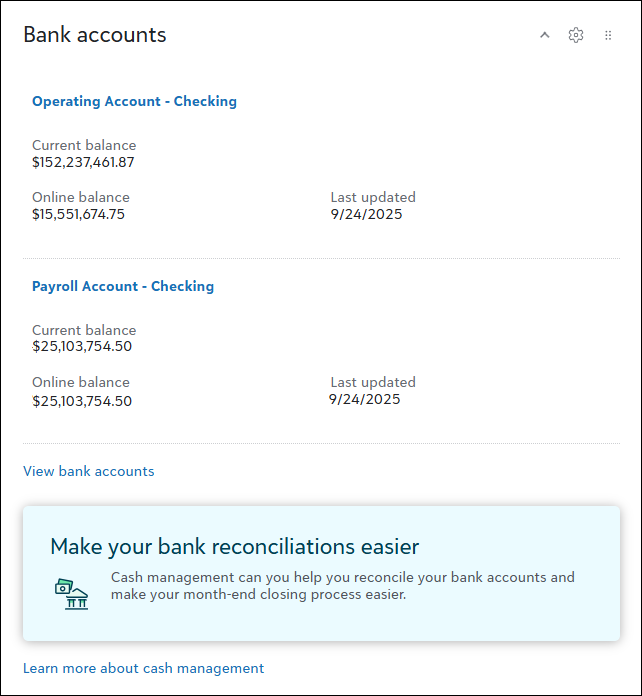Open Payroll Account - Checking
Screen dimensions: 642x696
[123, 286]
